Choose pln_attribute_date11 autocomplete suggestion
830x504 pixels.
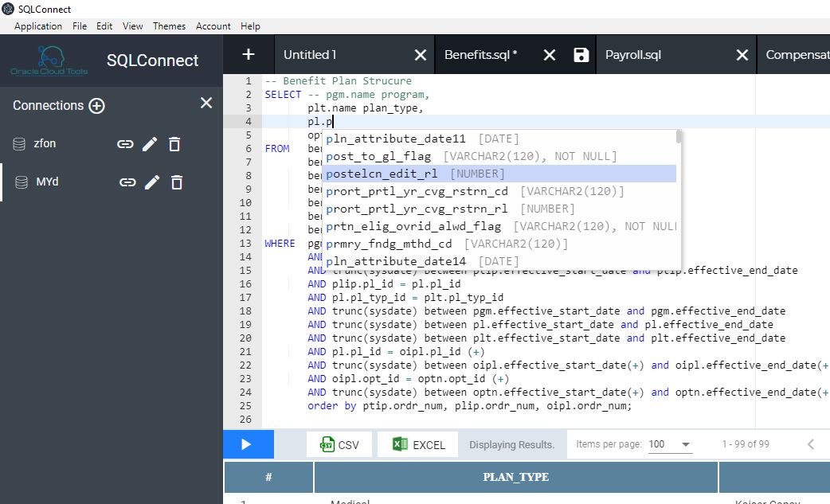click(499, 139)
